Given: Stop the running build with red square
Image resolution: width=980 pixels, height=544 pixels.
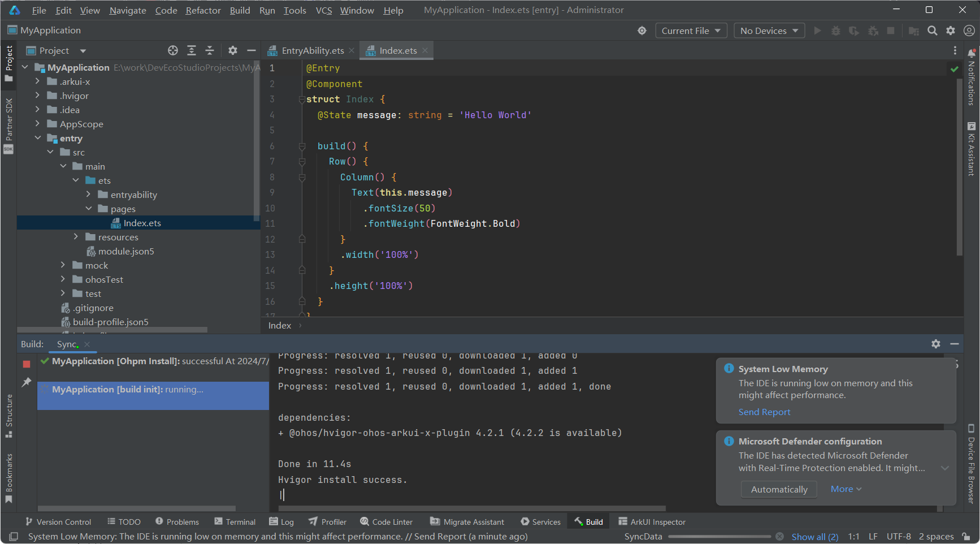Looking at the screenshot, I should click(x=27, y=364).
